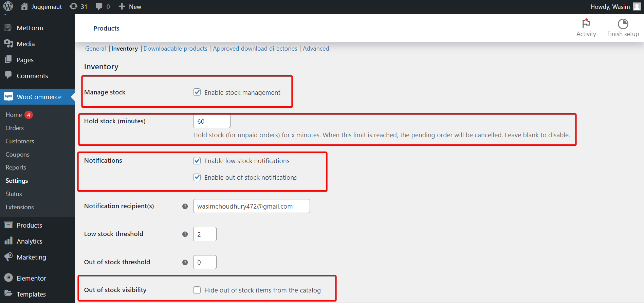The image size is (644, 303).
Task: Open the Settings submenu item
Action: tap(17, 181)
